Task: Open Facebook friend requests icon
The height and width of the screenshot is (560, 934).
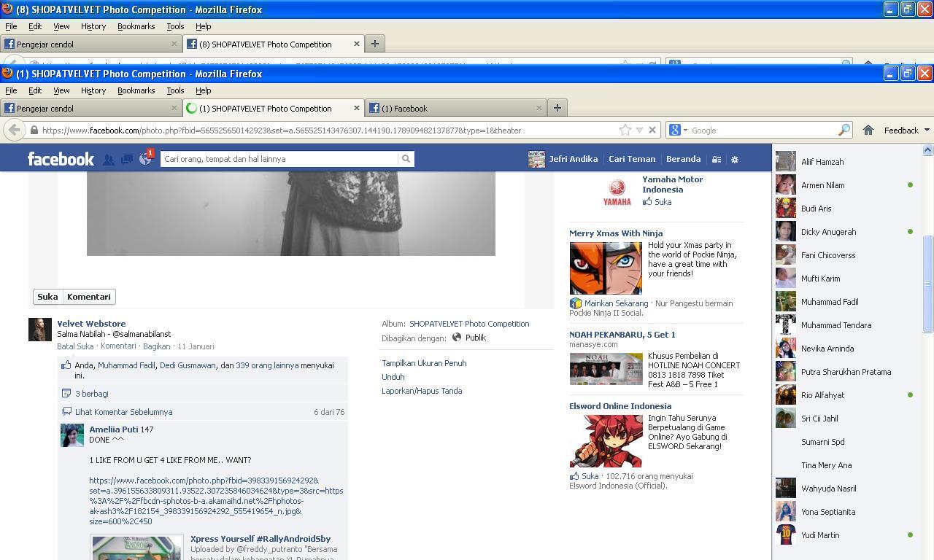Action: pyautogui.click(x=108, y=159)
